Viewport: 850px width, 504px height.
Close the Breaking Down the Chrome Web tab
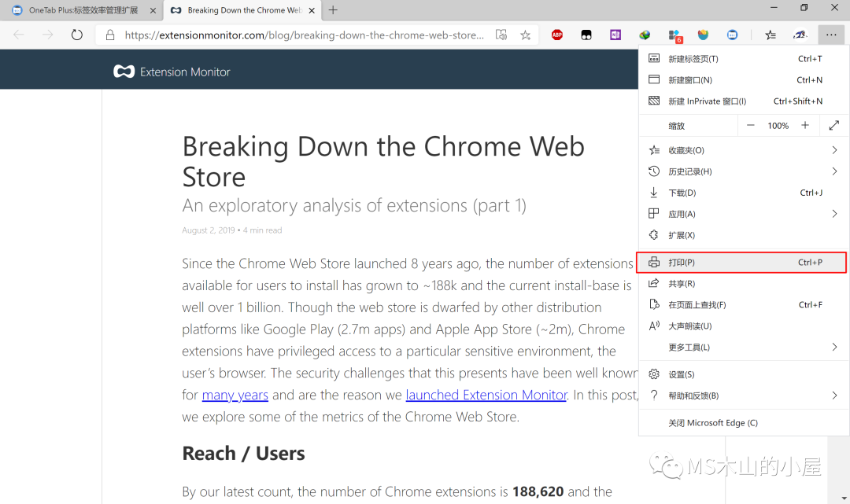(312, 10)
